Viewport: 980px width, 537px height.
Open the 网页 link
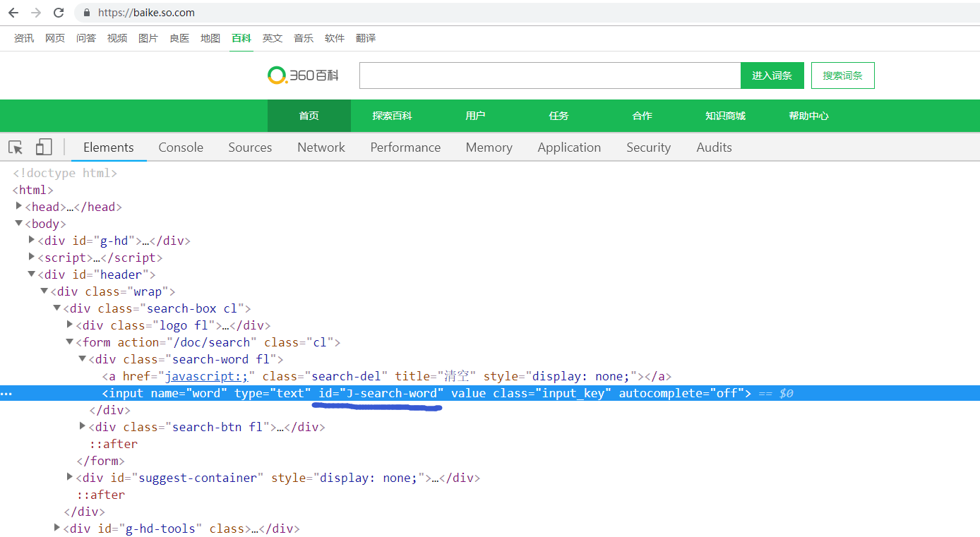(x=55, y=38)
